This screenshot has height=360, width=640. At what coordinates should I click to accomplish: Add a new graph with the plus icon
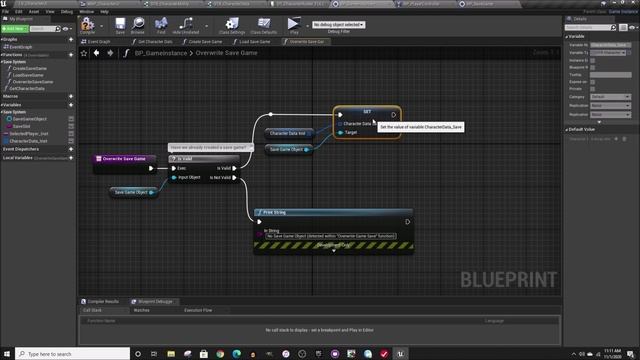71,40
